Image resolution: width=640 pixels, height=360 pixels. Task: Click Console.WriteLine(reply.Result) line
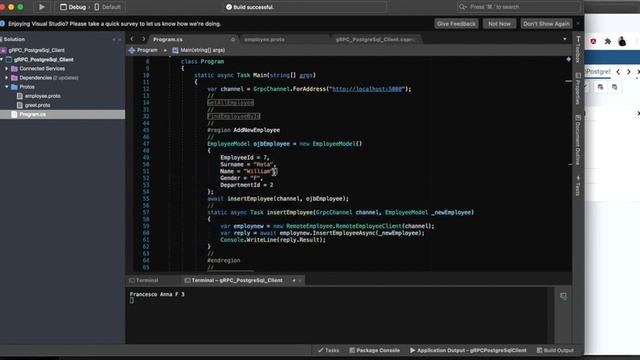273,240
